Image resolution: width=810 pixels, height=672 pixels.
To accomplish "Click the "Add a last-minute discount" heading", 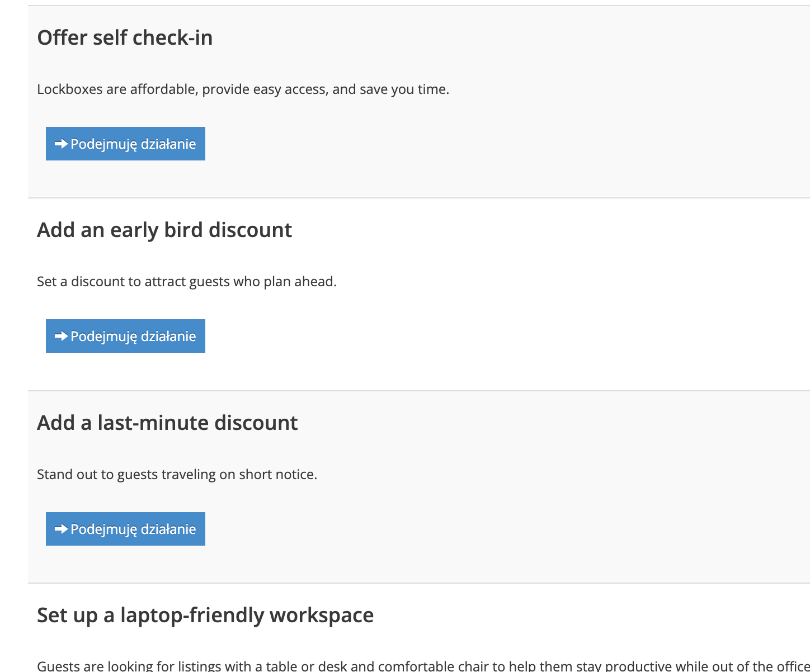I will tap(167, 423).
